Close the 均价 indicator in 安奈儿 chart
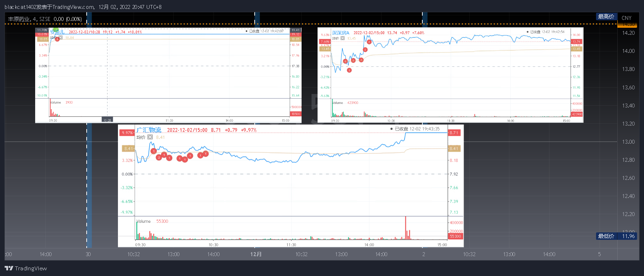Viewport: 644px width, 276px height. click(x=61, y=38)
